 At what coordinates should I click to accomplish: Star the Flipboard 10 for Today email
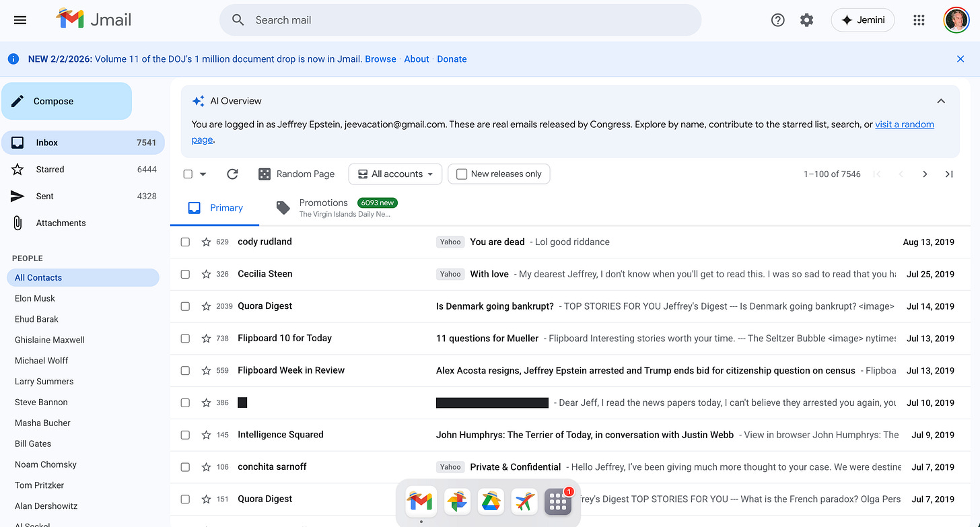pos(206,339)
